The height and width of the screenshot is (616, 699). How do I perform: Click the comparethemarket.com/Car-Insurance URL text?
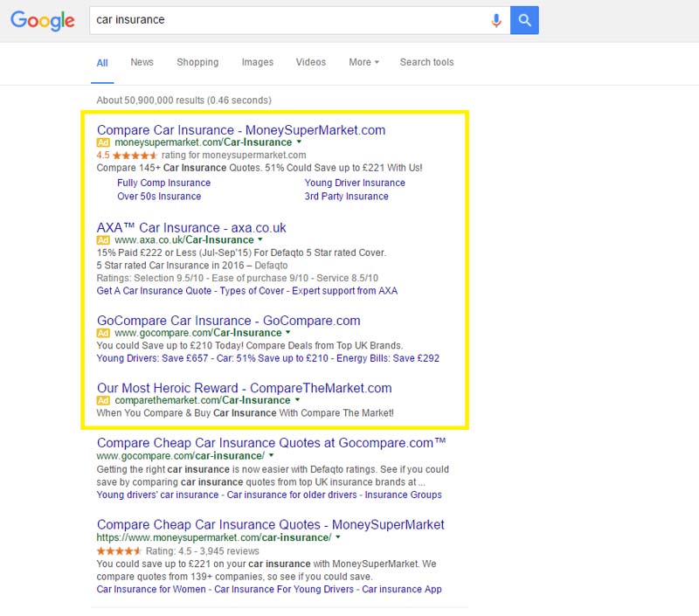point(203,400)
